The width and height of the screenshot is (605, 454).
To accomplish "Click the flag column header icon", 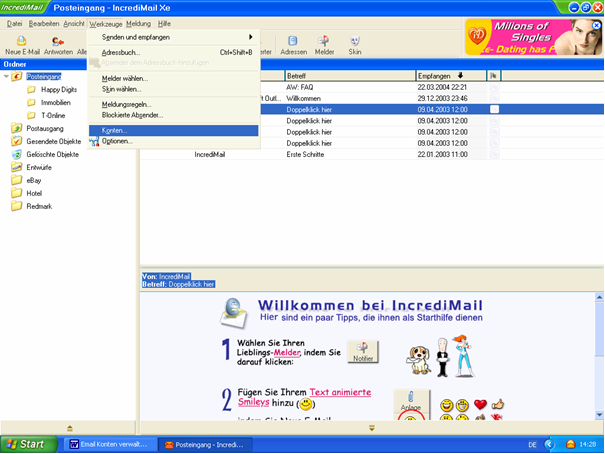I will [493, 76].
